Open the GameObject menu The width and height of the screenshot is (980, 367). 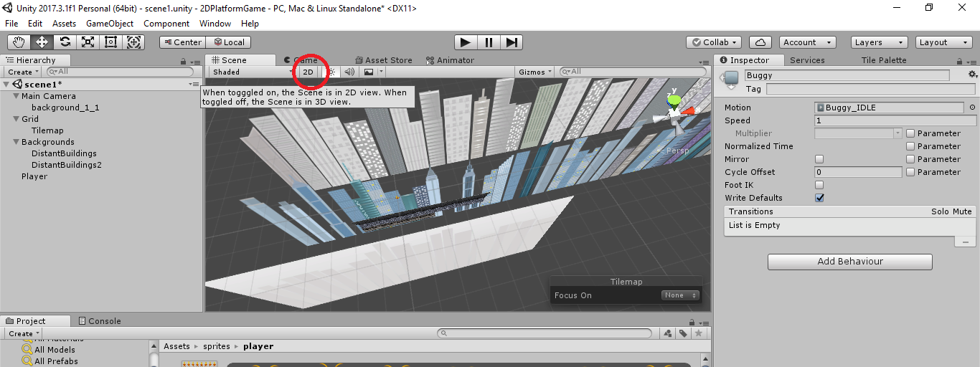[109, 24]
